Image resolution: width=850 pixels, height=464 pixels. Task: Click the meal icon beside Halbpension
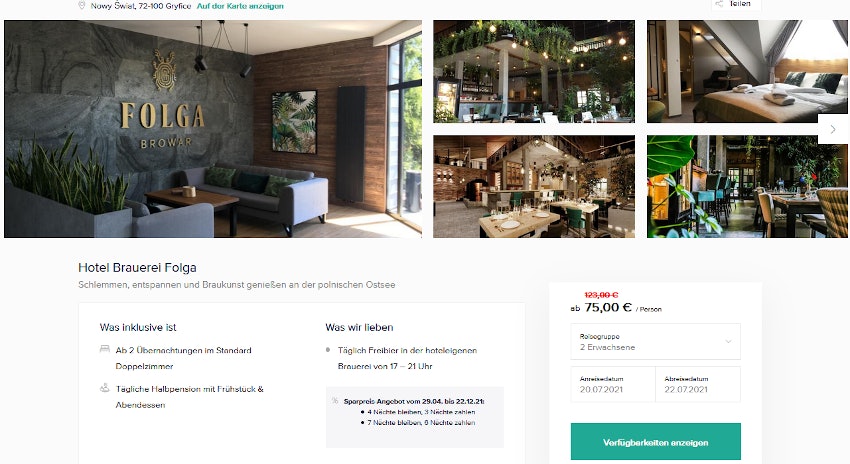tap(105, 388)
